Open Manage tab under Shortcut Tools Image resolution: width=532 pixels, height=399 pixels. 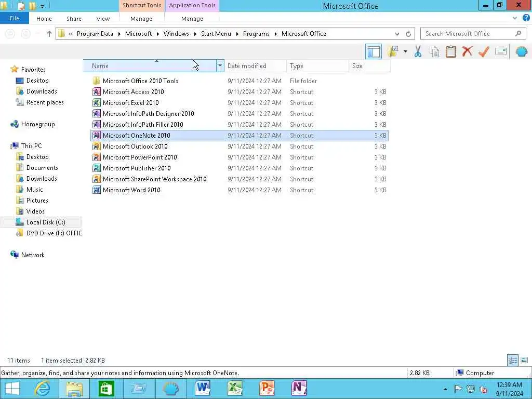click(x=141, y=19)
